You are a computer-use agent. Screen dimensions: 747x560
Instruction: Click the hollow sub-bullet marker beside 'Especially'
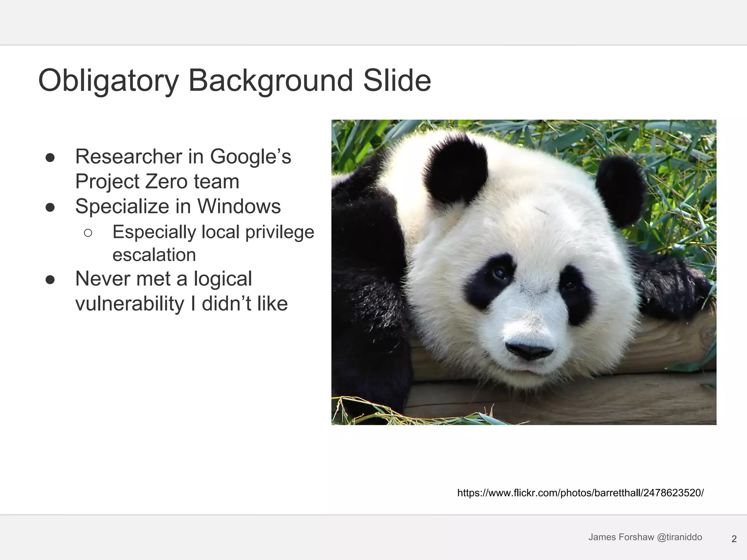(88, 233)
